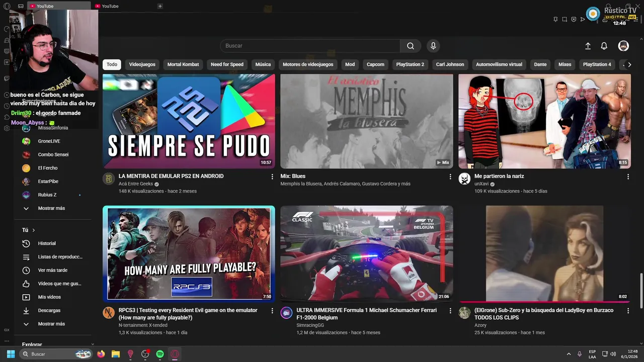
Task: Start voice search with microphone icon
Action: point(433,46)
